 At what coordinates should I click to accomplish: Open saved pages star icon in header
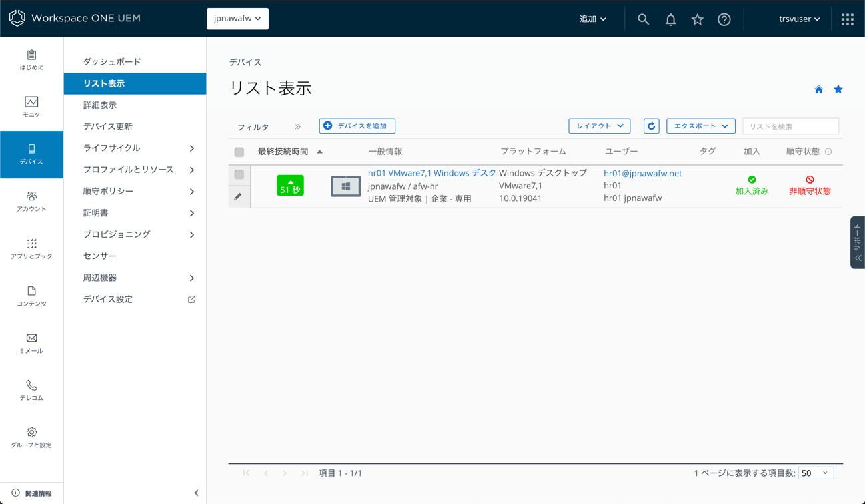(x=697, y=19)
